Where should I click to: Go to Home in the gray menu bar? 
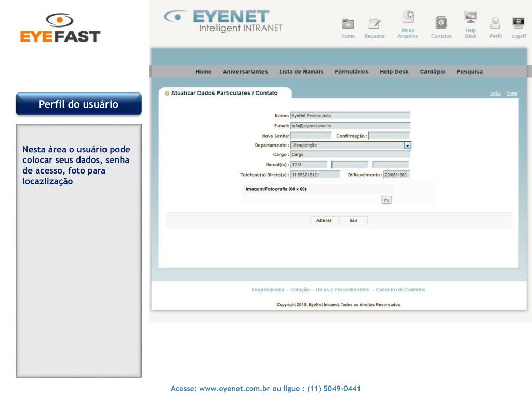[203, 72]
